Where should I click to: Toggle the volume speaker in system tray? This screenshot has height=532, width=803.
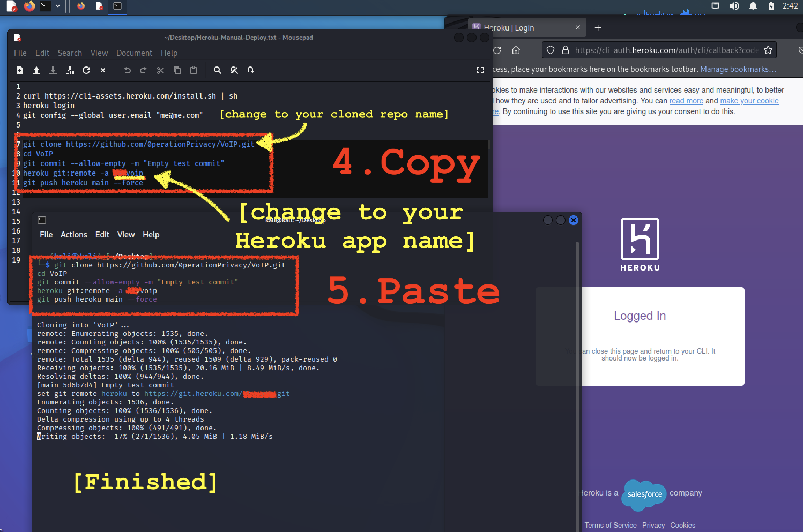point(734,6)
